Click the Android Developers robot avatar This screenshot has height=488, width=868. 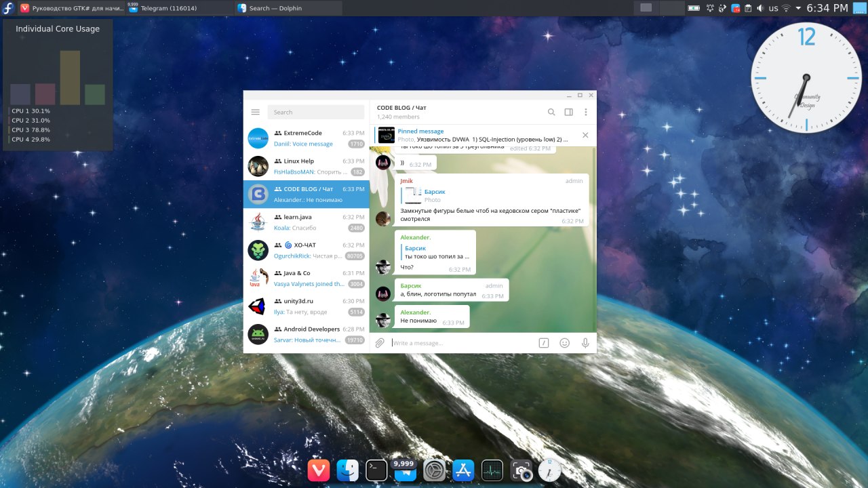258,334
